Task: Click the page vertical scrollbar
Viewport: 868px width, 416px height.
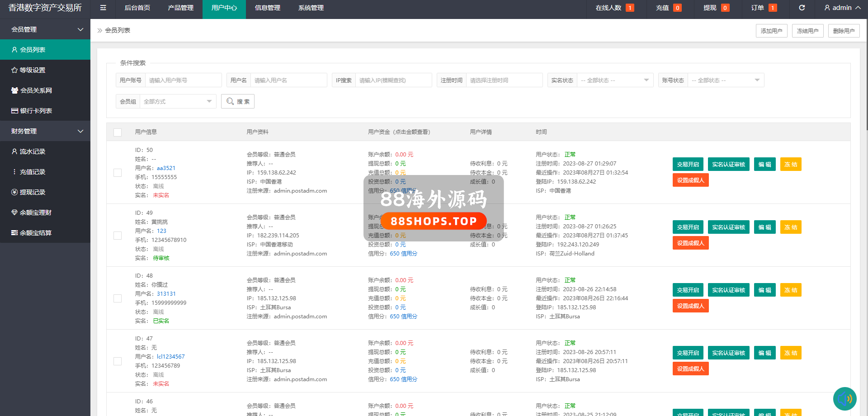Action: [x=865, y=68]
